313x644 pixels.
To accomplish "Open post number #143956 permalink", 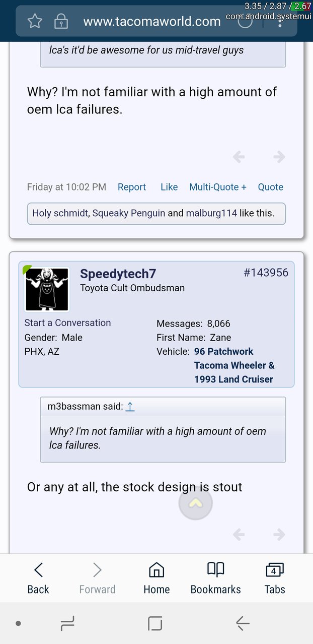I will click(x=266, y=273).
